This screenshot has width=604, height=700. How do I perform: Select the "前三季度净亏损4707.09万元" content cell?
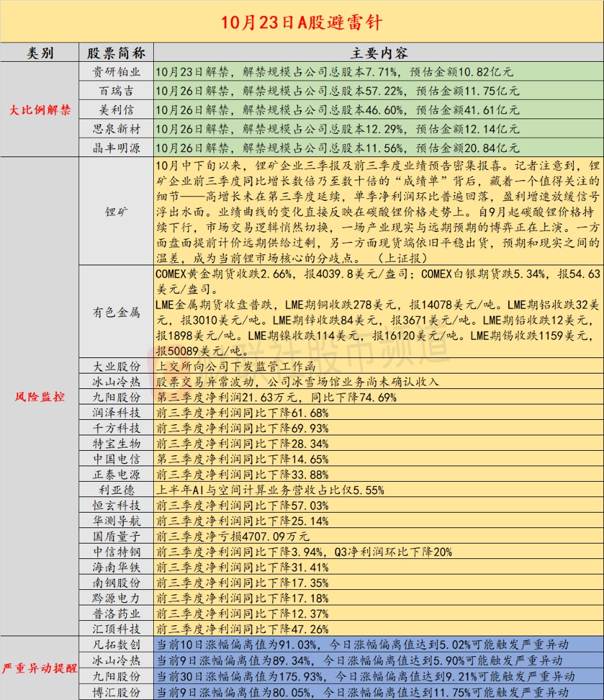(x=379, y=536)
